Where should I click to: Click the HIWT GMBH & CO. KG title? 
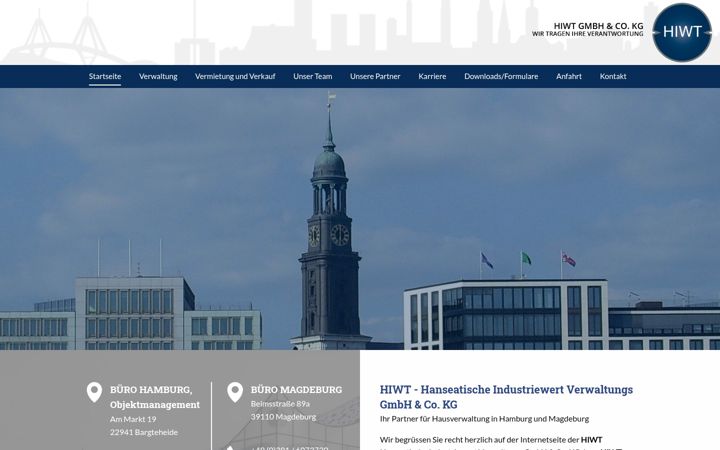(598, 26)
